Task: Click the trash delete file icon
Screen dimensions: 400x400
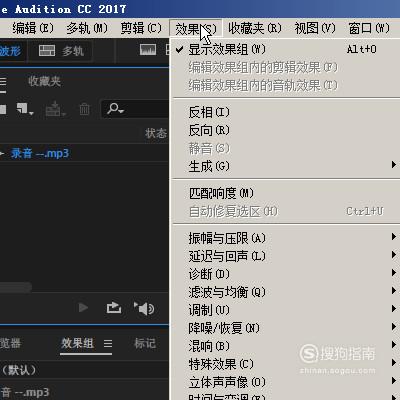Action: (x=84, y=109)
